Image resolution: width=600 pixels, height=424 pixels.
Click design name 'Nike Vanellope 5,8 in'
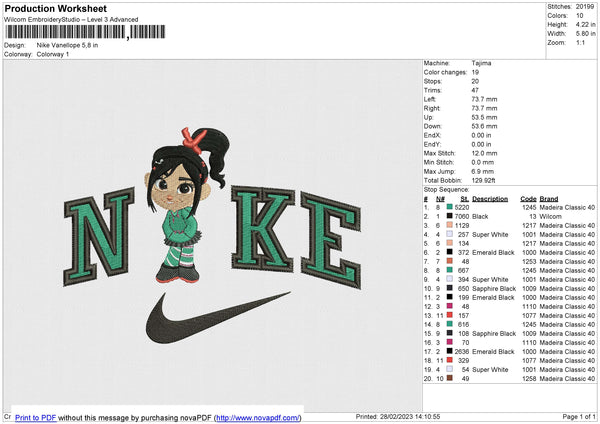pyautogui.click(x=67, y=45)
